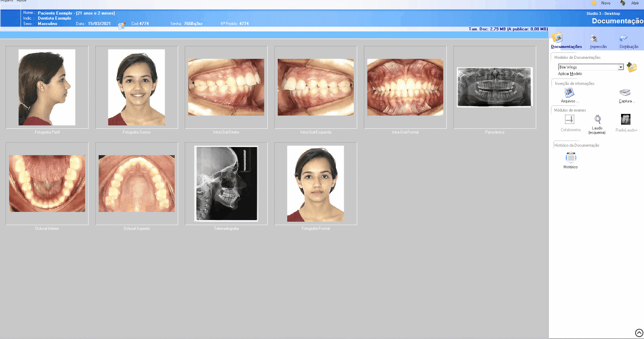The width and height of the screenshot is (644, 339).
Task: Open the Impressão printer icon
Action: [x=594, y=38]
